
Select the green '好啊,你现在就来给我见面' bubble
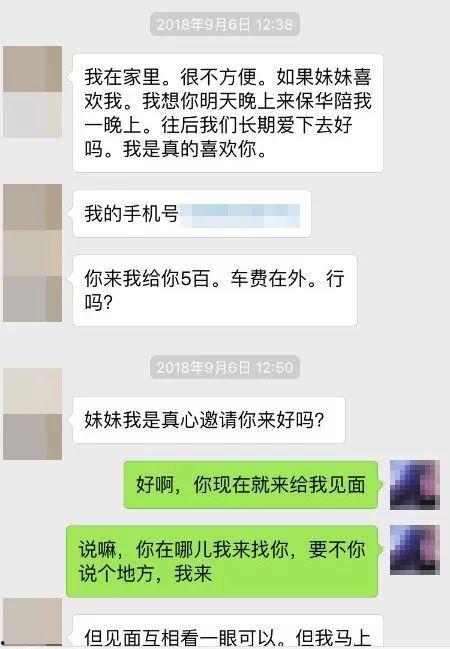click(x=251, y=485)
